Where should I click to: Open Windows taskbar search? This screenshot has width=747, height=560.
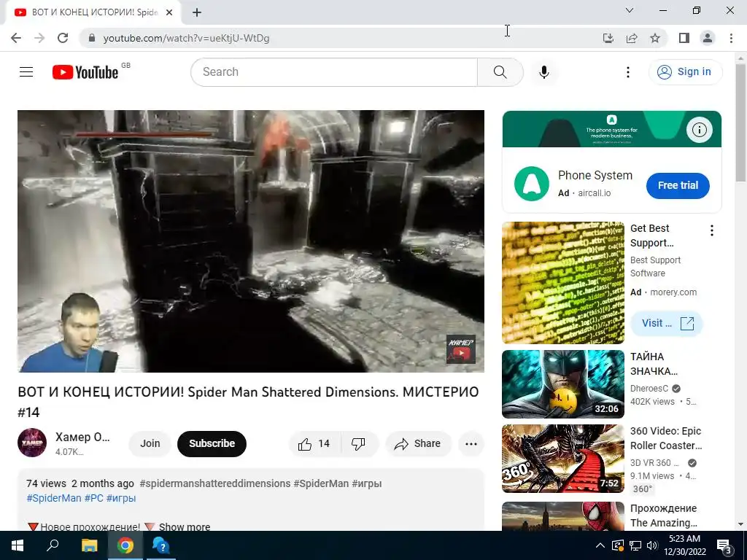click(53, 545)
